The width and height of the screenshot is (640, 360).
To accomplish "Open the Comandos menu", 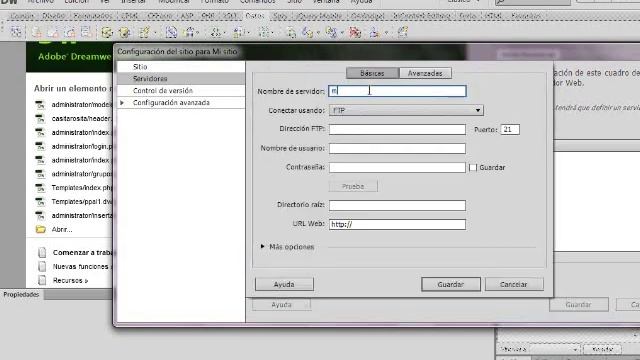I will [x=257, y=2].
